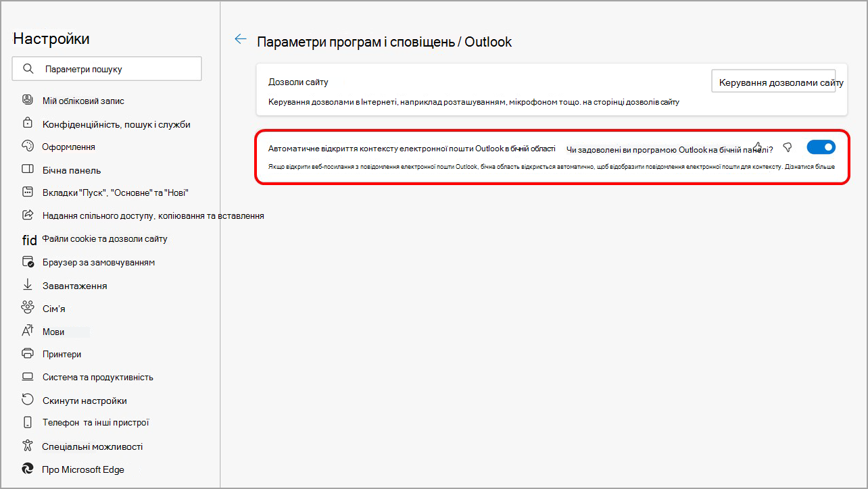Viewport: 868px width, 489px height.
Task: Click the printer icon for Принтери
Action: [x=28, y=354]
